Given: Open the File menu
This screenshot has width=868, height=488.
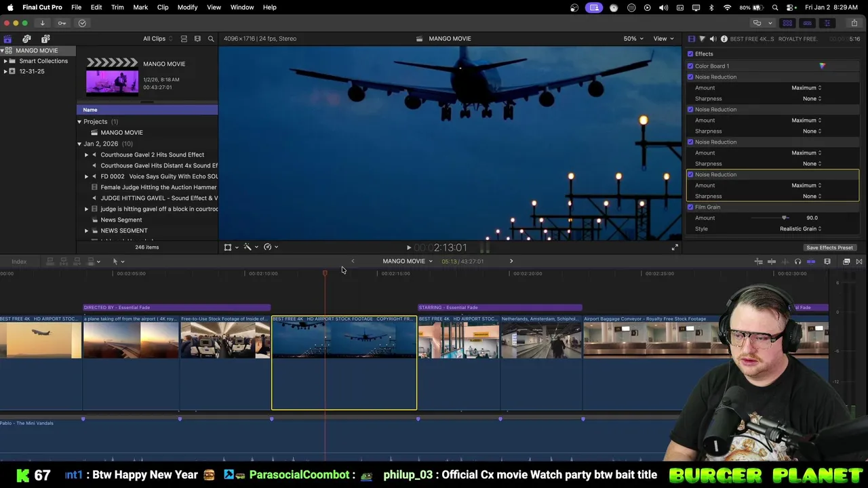Looking at the screenshot, I should [77, 7].
